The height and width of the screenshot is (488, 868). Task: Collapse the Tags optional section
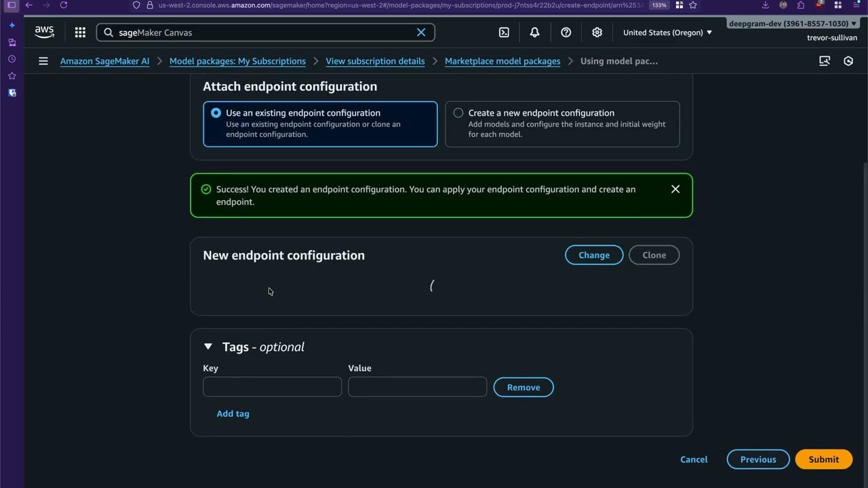point(208,346)
